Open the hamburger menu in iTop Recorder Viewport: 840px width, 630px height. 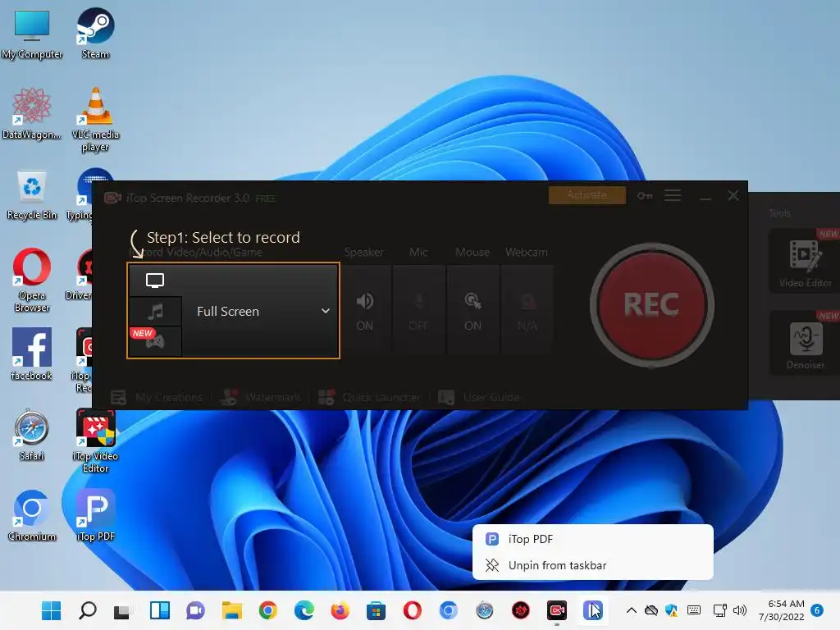(673, 195)
